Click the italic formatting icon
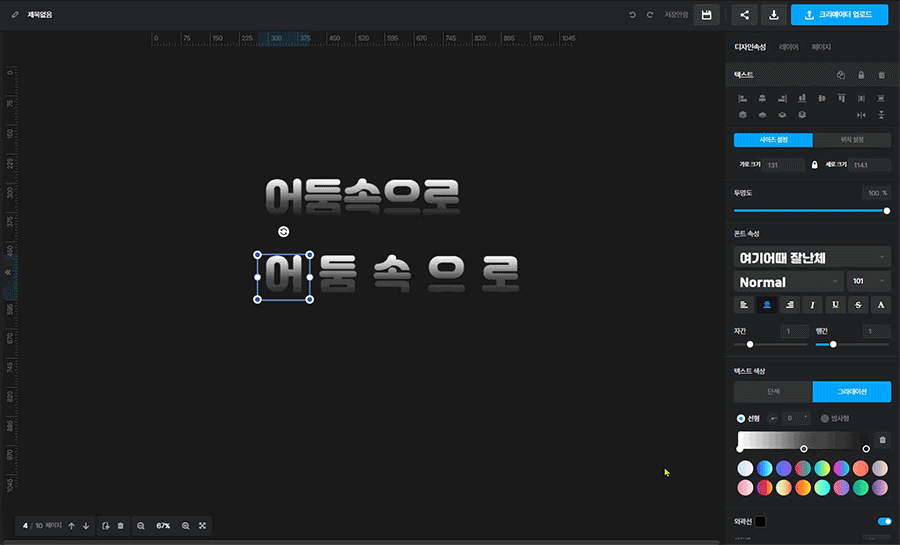Screen dimensions: 900x545 (x=812, y=305)
